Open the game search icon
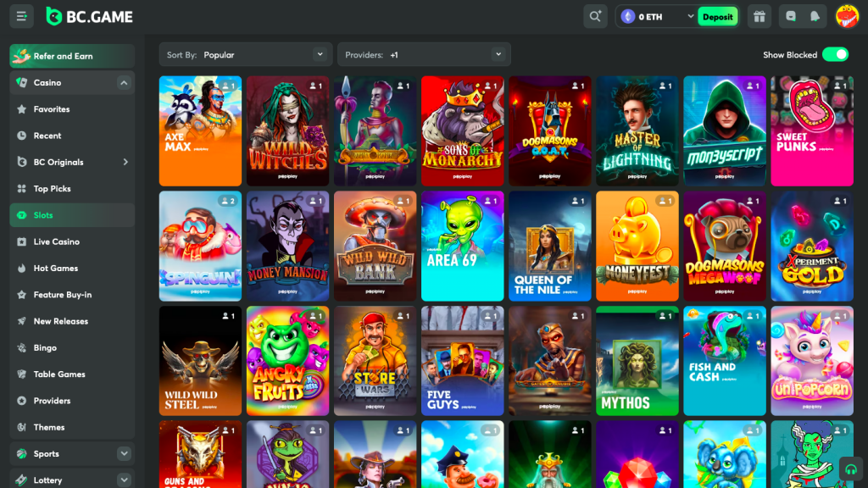The width and height of the screenshot is (868, 488). [595, 17]
